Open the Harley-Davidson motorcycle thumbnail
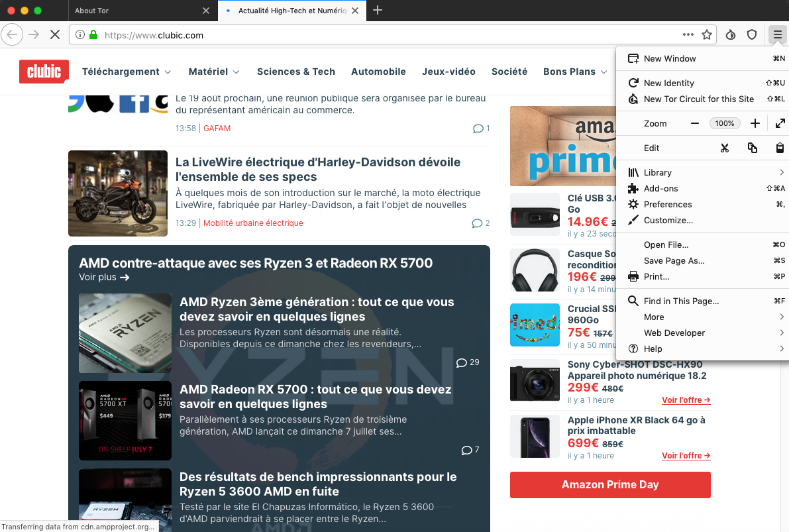The width and height of the screenshot is (789, 532). pos(118,193)
